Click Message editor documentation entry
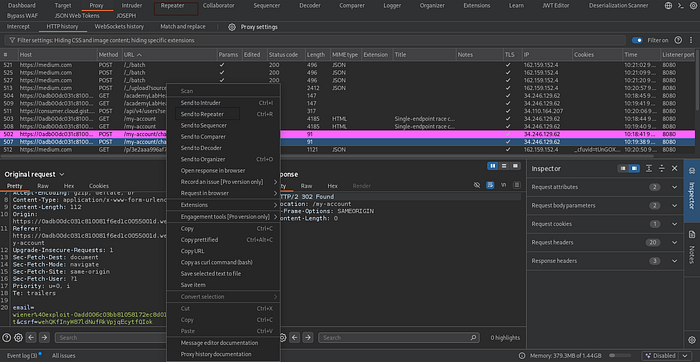700x362 pixels. tap(223, 343)
